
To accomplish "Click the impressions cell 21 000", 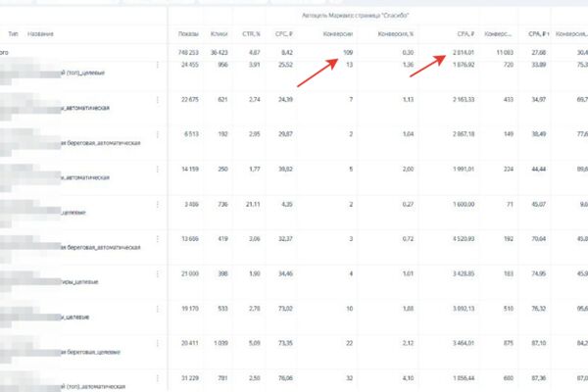I will (190, 273).
